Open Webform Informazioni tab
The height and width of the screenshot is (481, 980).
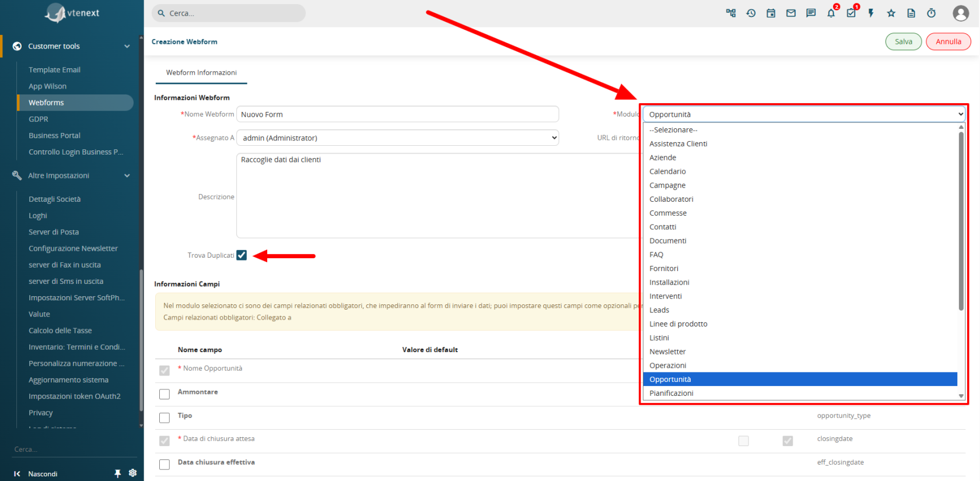pos(201,72)
